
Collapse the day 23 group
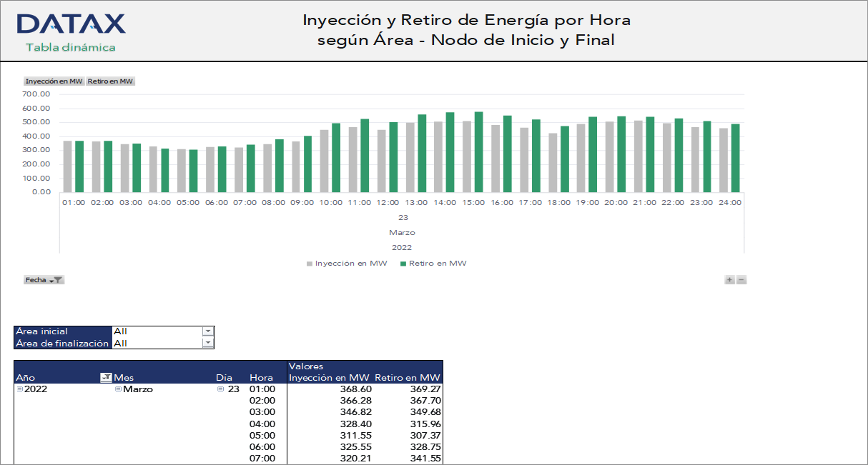[x=219, y=389]
